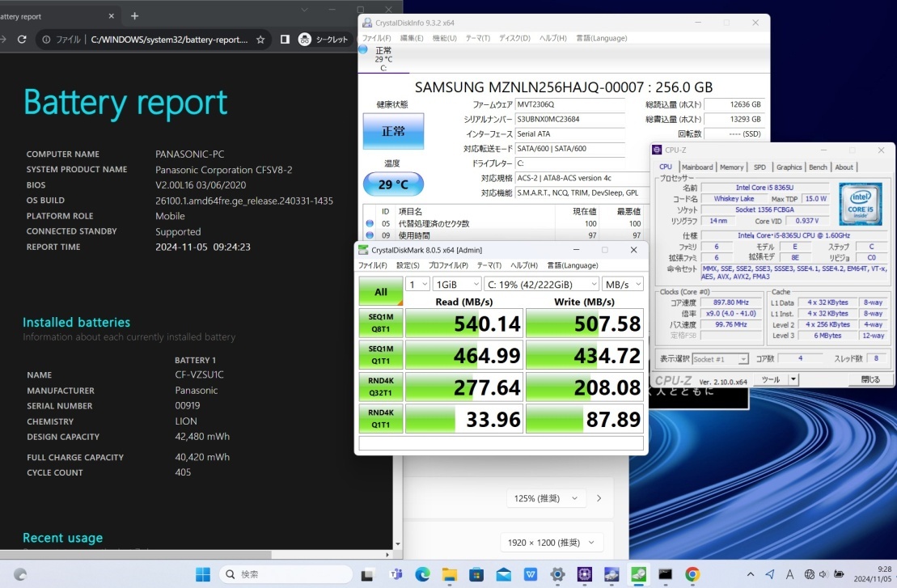The width and height of the screenshot is (897, 588).
Task: Open ファイル(F) menu in CrystalDiskInfo
Action: pos(376,38)
